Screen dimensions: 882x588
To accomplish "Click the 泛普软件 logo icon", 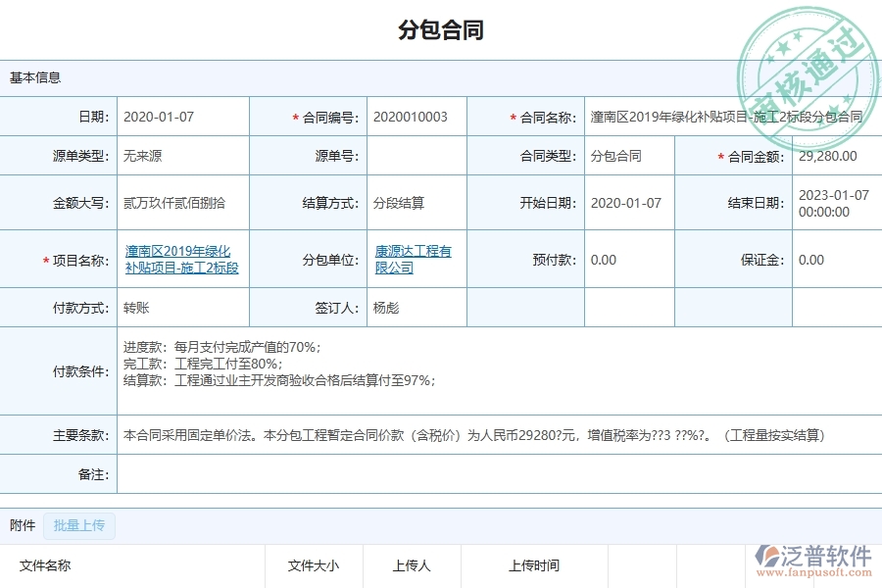I will [768, 554].
